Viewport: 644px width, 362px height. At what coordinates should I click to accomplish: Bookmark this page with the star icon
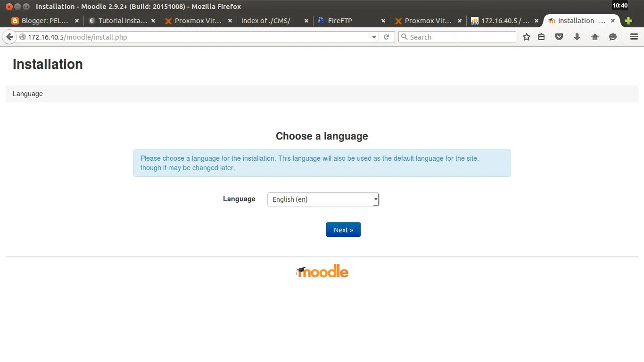[x=527, y=37]
